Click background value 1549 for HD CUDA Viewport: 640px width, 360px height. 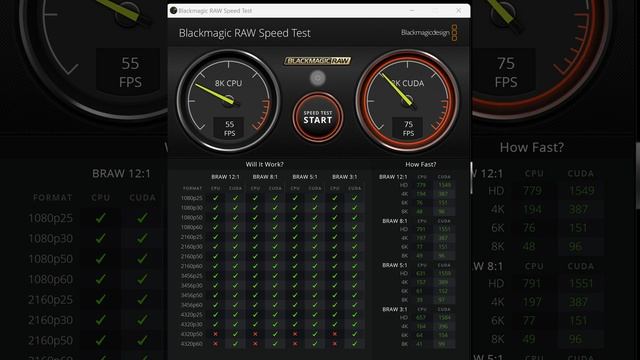click(581, 191)
